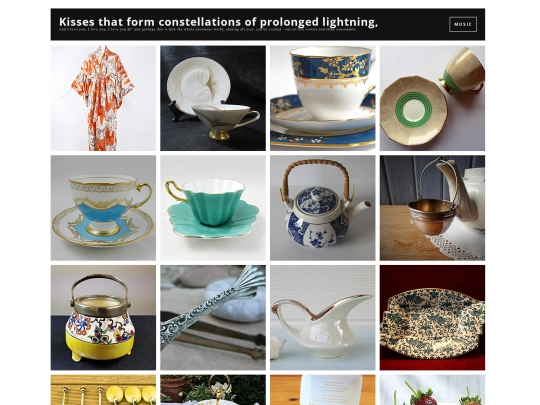Screen dimensions: 540x405
Task: View the brass tea strainer on teapot spout
Action: 432,208
